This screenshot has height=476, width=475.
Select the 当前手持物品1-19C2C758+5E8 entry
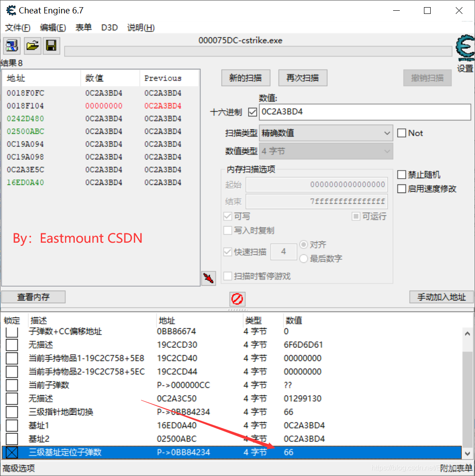(x=86, y=358)
